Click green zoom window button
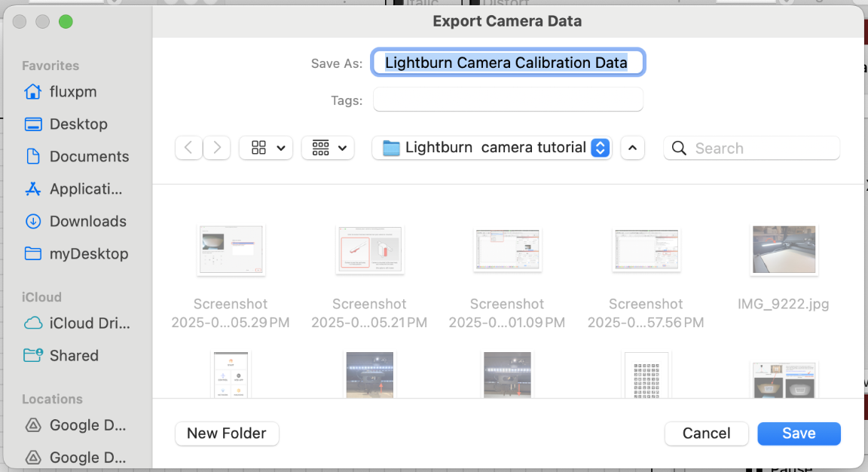The width and height of the screenshot is (868, 472). tap(66, 22)
